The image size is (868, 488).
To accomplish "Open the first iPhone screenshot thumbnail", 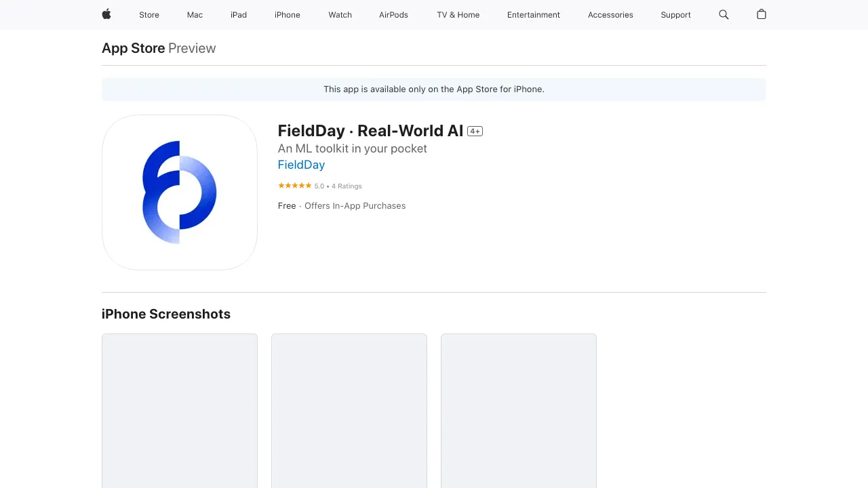I will [x=180, y=411].
